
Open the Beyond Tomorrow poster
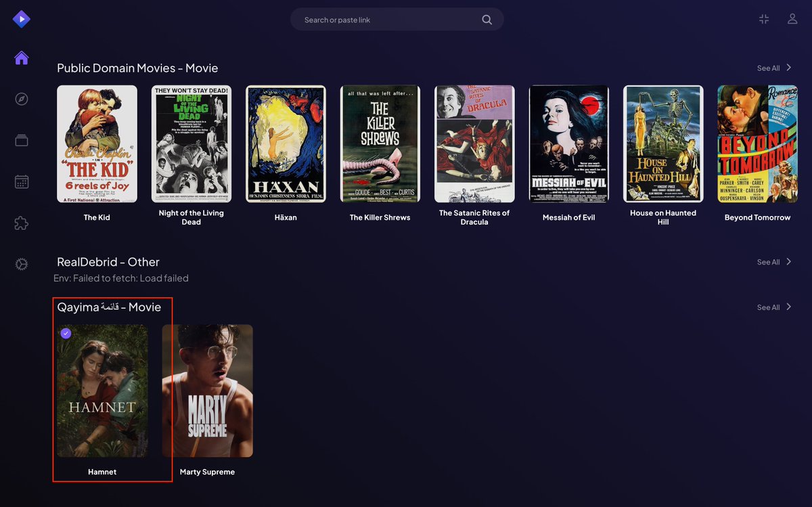[x=758, y=144]
